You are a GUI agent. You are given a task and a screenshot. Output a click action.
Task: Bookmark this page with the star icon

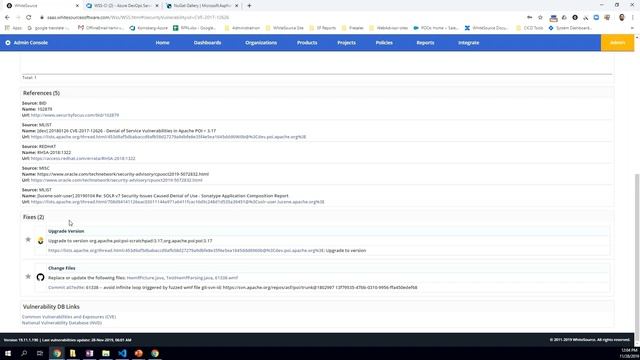click(x=540, y=18)
